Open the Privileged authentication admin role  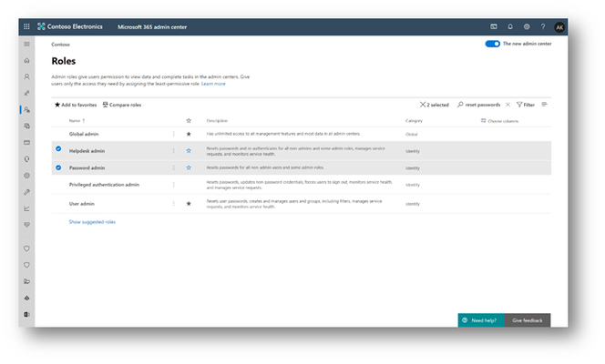(x=104, y=185)
